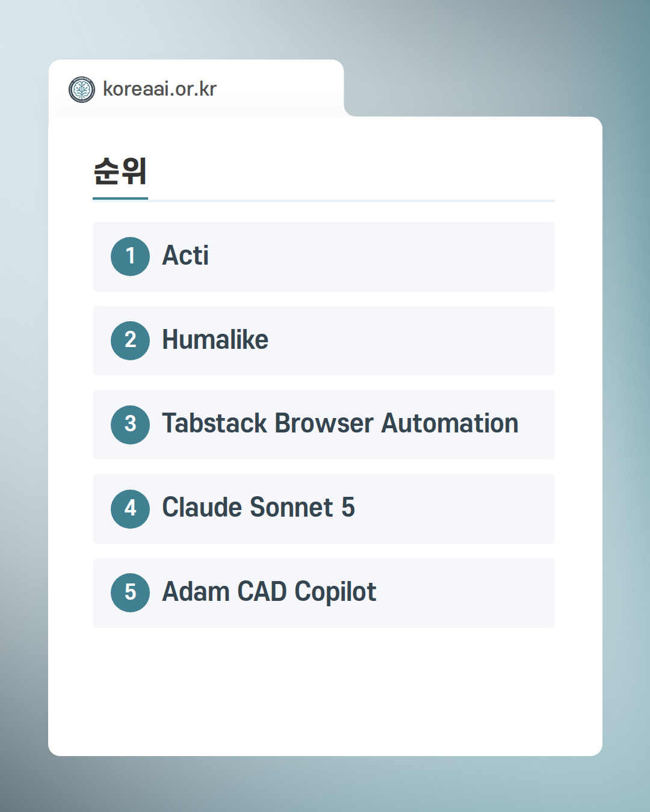The width and height of the screenshot is (650, 812).
Task: Select the first-place ranking row
Action: [x=324, y=257]
